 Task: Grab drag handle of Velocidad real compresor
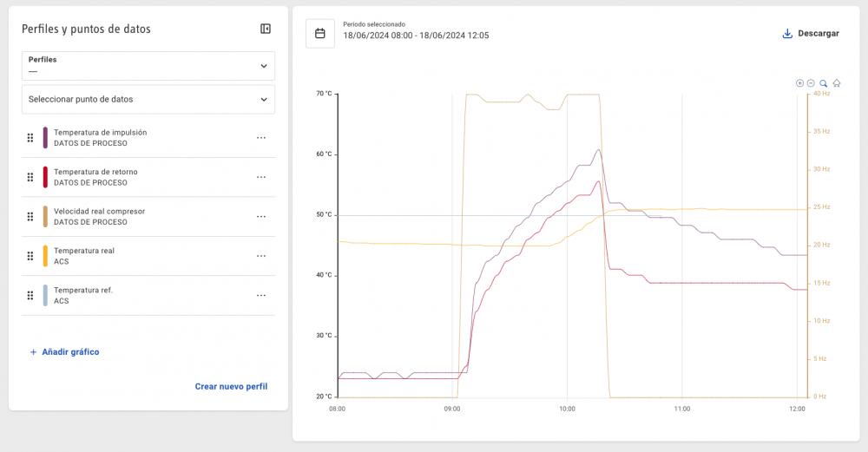30,216
